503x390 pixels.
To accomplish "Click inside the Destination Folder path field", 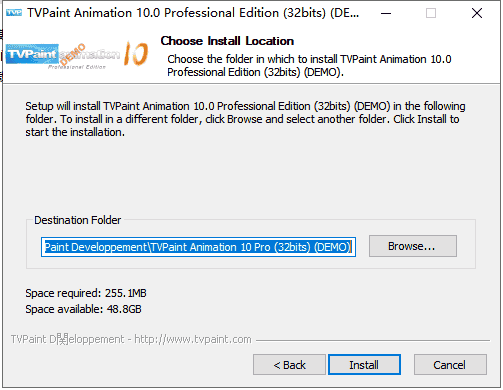I will pyautogui.click(x=198, y=247).
